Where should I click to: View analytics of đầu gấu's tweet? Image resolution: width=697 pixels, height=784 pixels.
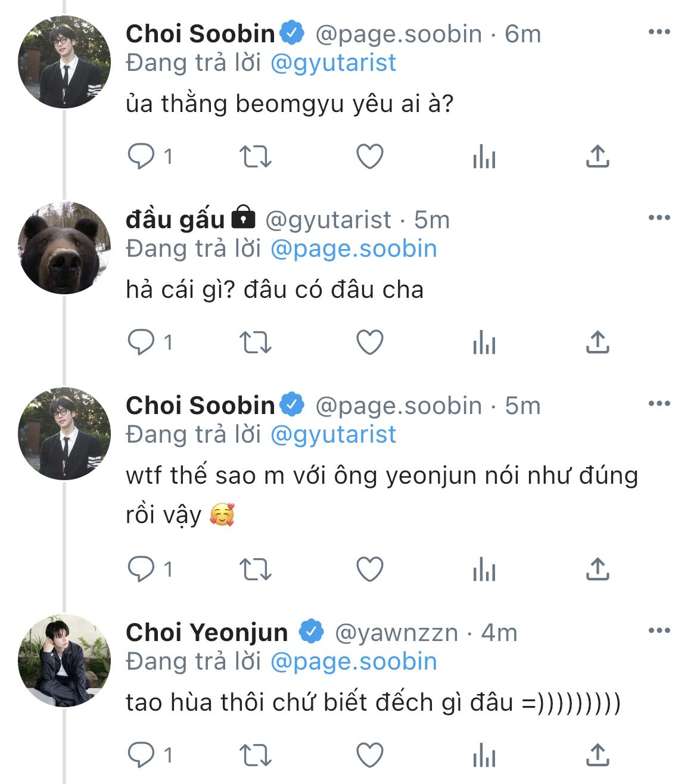coord(484,343)
